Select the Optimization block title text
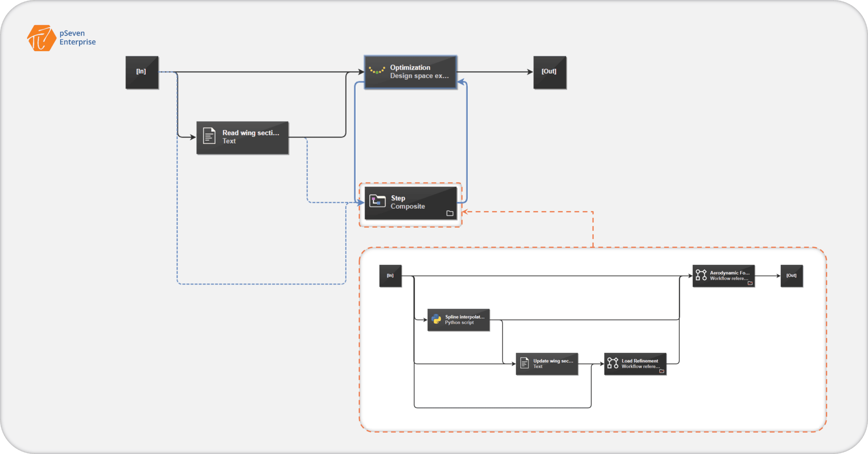The image size is (868, 454). (410, 67)
